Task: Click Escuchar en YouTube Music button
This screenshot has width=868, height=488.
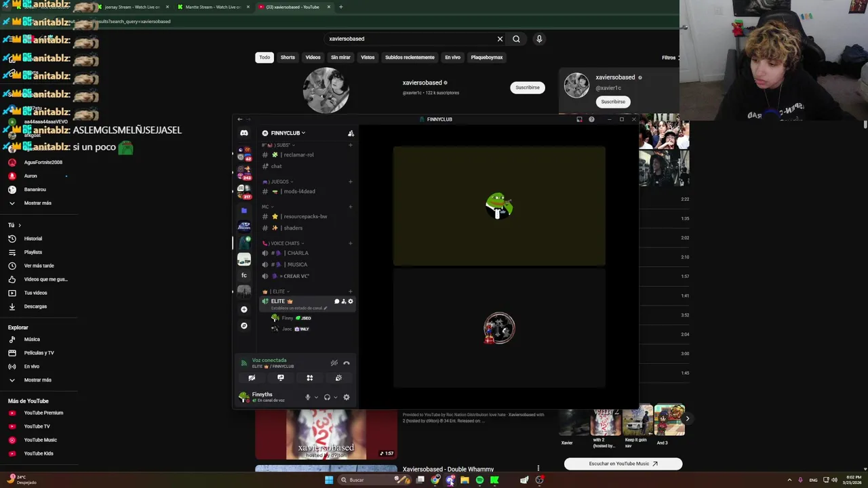Action: 623,464
